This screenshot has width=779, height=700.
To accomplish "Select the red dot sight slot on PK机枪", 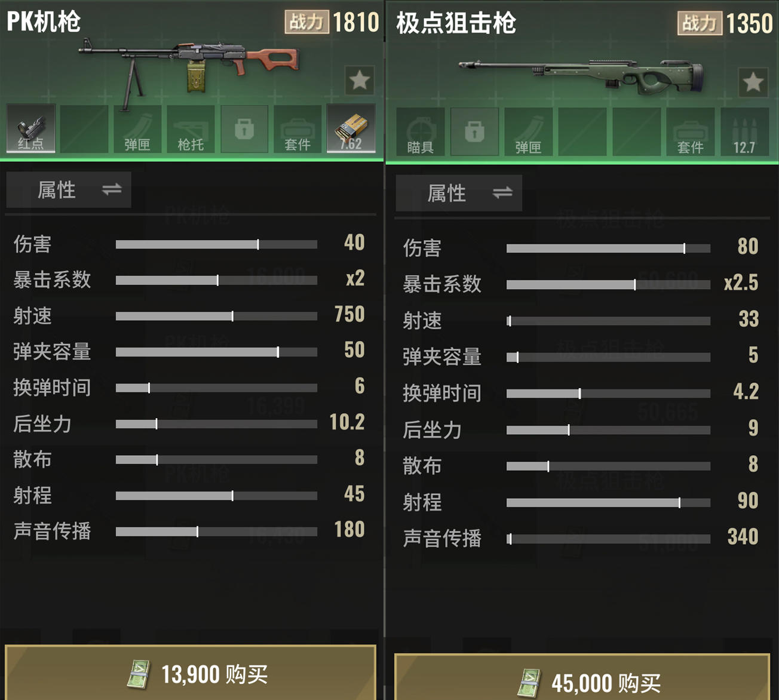I will [31, 128].
